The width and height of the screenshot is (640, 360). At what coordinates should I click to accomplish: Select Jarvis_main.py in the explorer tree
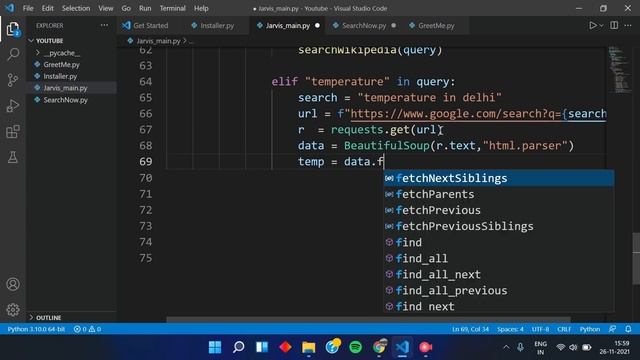(65, 88)
